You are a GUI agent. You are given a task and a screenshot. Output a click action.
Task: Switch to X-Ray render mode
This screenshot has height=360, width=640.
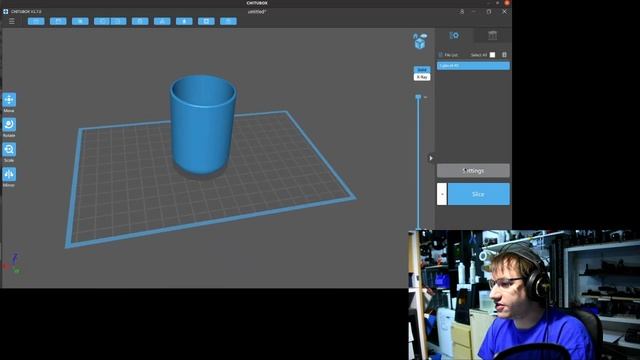tap(422, 77)
